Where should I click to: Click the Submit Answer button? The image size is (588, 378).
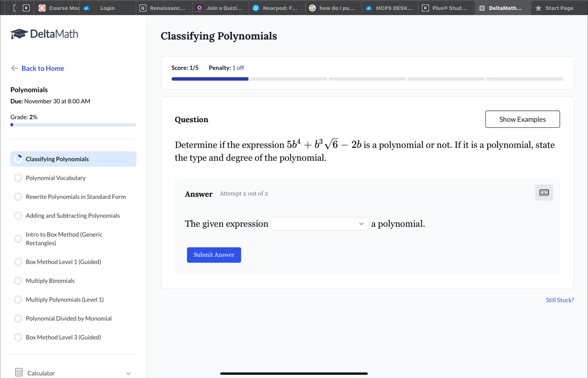coord(214,254)
